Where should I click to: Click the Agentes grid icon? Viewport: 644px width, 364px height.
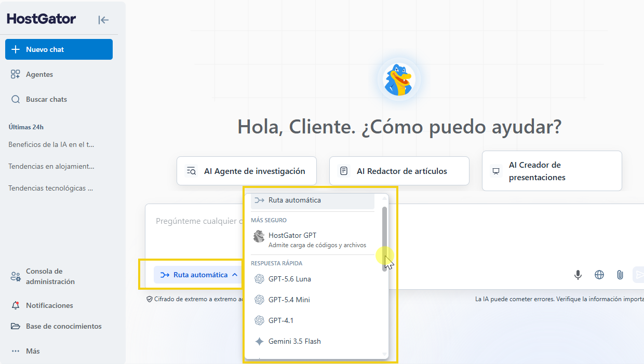pyautogui.click(x=16, y=74)
